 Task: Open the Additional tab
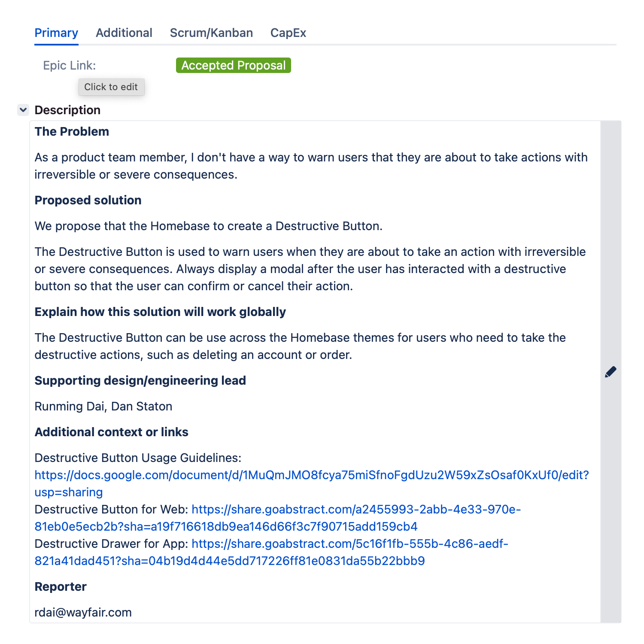(x=124, y=33)
